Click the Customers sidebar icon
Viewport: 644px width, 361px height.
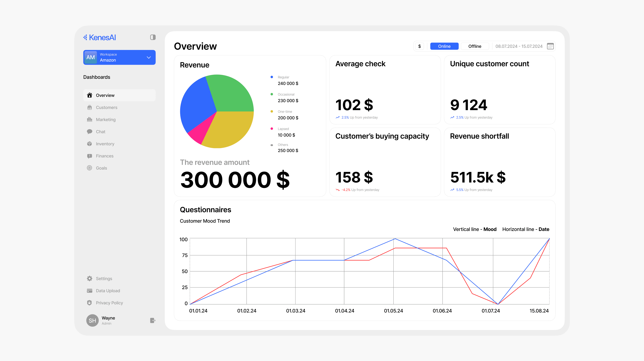[x=90, y=107]
